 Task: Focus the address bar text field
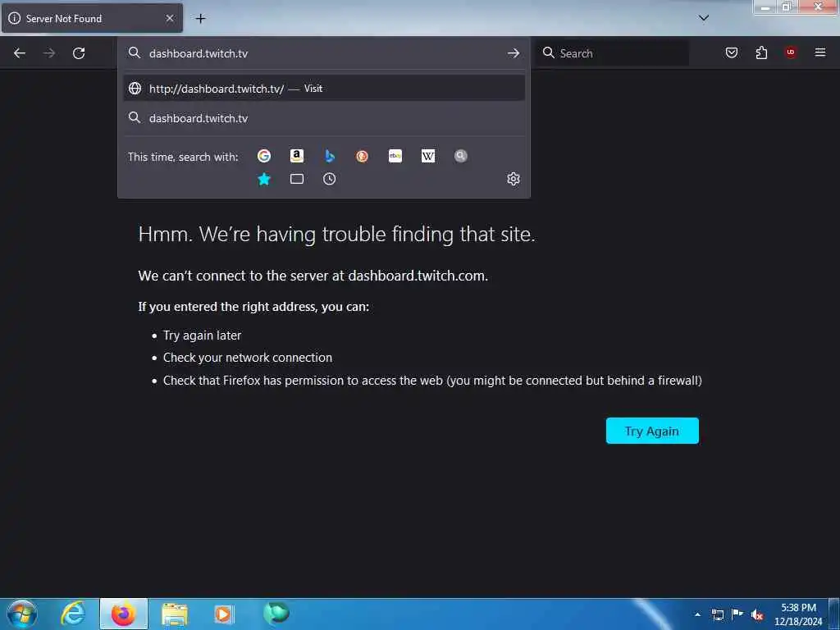point(323,53)
